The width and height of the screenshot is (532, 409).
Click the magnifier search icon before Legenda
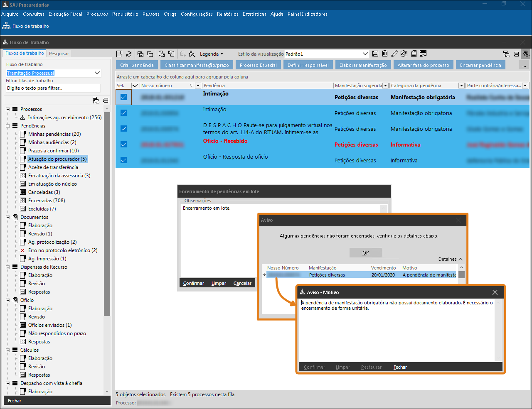coord(192,54)
